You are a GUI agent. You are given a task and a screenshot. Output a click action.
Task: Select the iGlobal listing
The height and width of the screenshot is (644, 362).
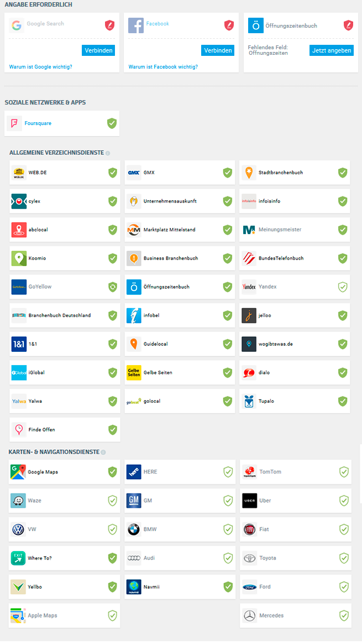pos(65,372)
